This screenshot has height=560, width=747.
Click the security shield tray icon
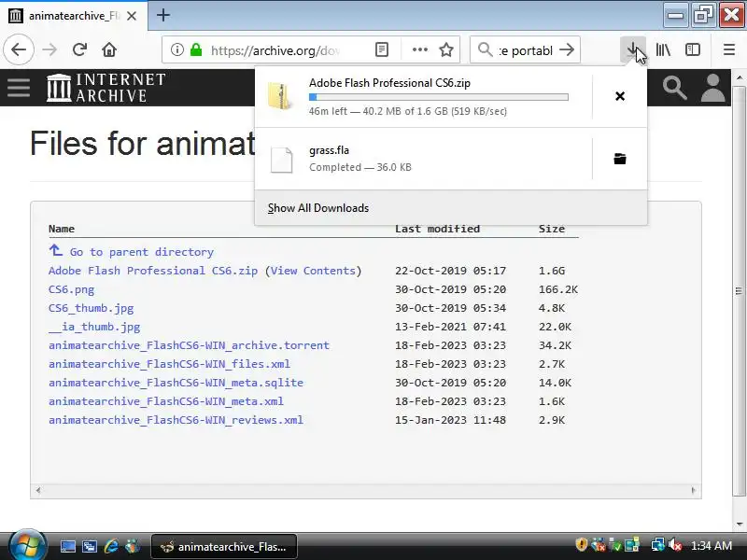(581, 544)
